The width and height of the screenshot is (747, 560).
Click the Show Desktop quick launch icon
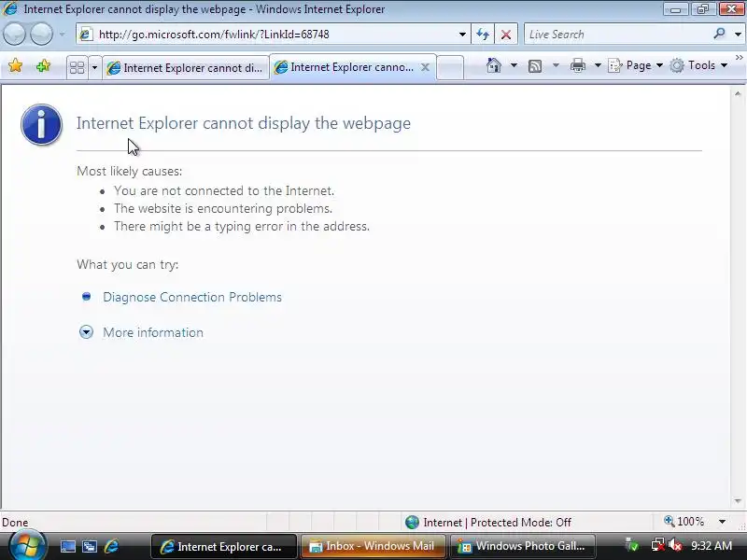(x=67, y=547)
